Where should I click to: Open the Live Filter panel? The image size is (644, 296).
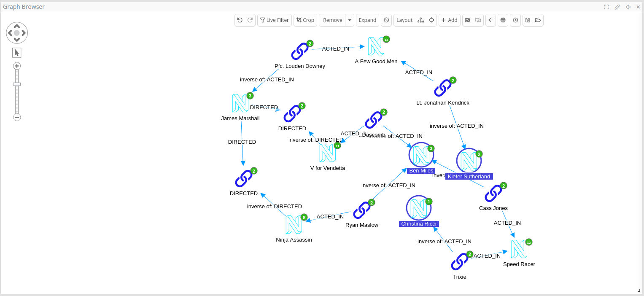point(275,20)
